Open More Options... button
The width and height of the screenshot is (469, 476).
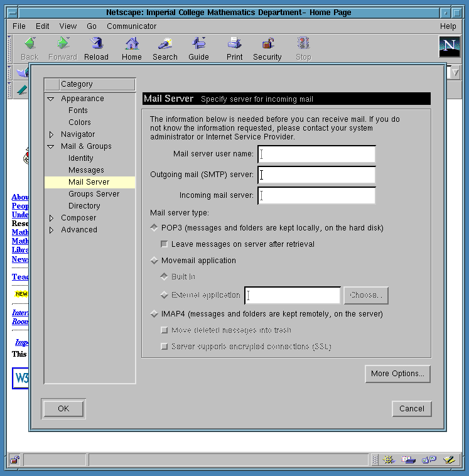(397, 374)
